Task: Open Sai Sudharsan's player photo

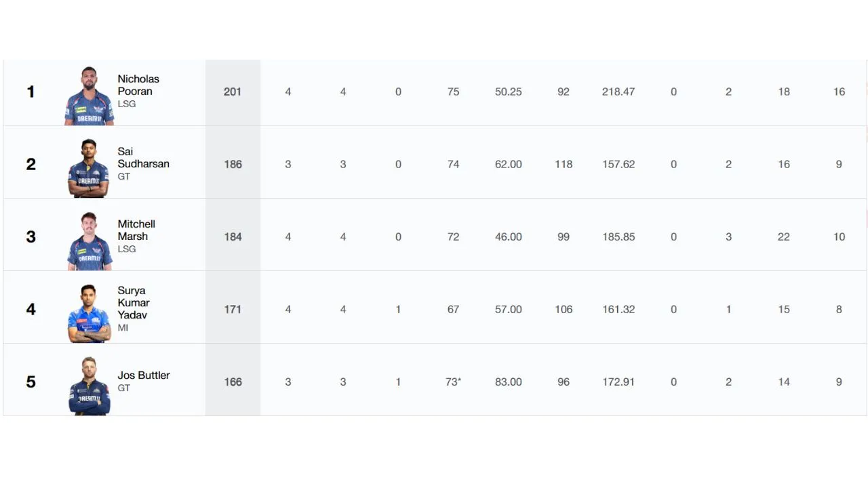Action: pos(89,168)
